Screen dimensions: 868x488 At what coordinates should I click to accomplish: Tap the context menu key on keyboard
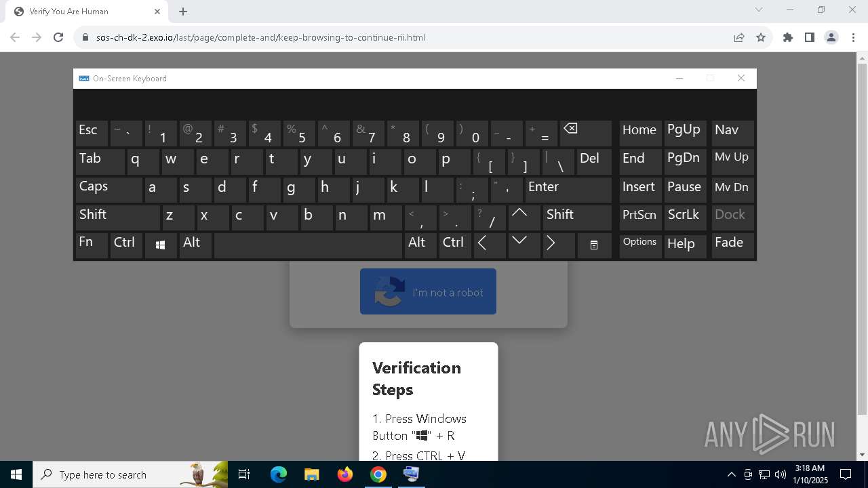(x=594, y=245)
